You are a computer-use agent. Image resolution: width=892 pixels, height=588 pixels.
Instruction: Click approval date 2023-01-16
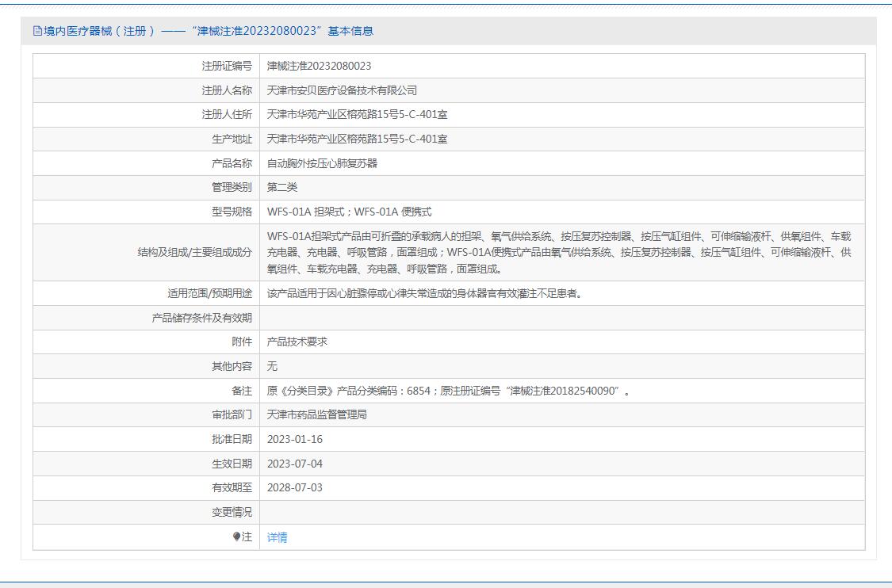295,439
